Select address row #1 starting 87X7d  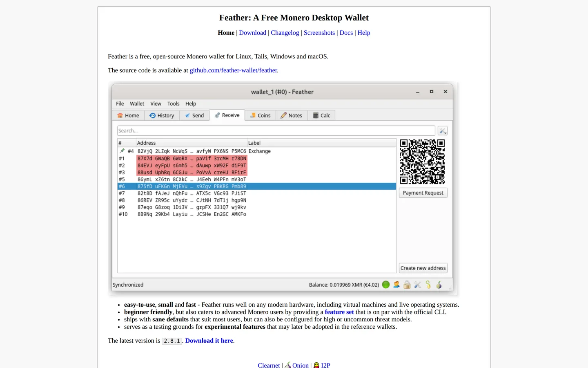[257, 159]
